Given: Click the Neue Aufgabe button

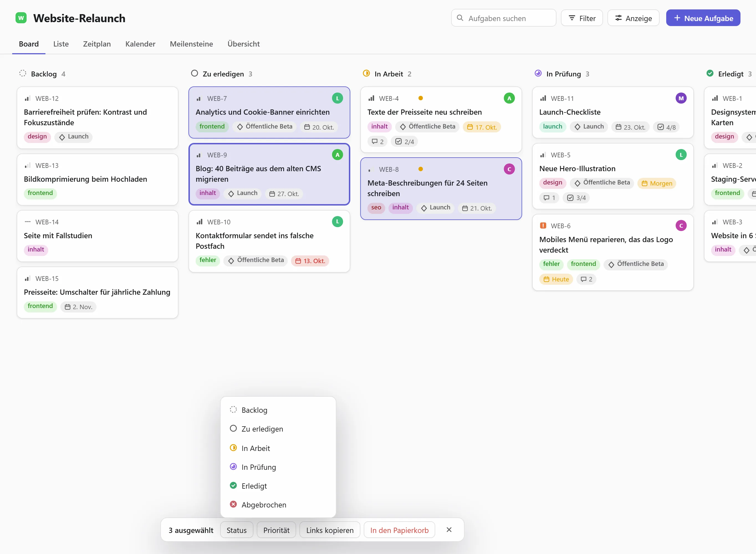Looking at the screenshot, I should pos(703,18).
